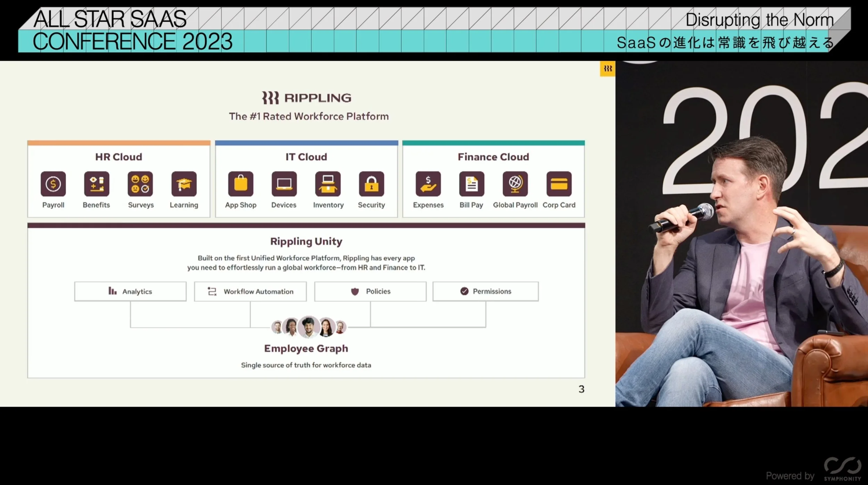This screenshot has height=485, width=868.
Task: Click the Benefits icon in HR Cloud
Action: 97,184
